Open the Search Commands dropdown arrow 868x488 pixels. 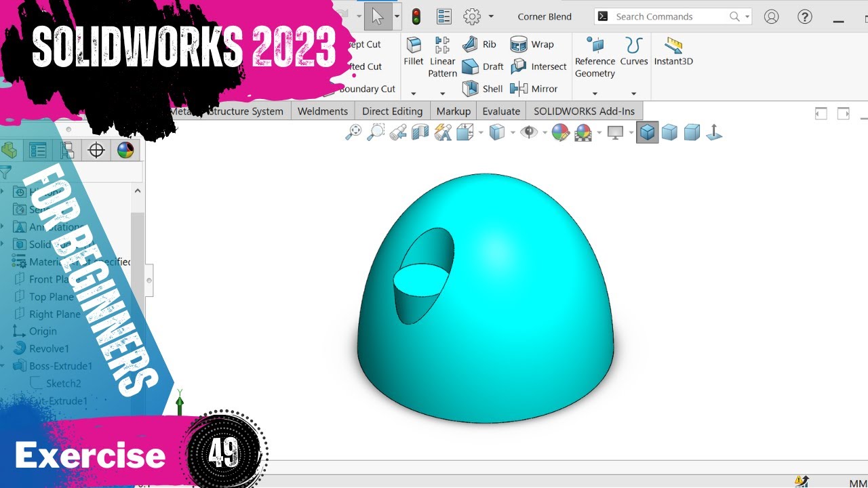747,16
